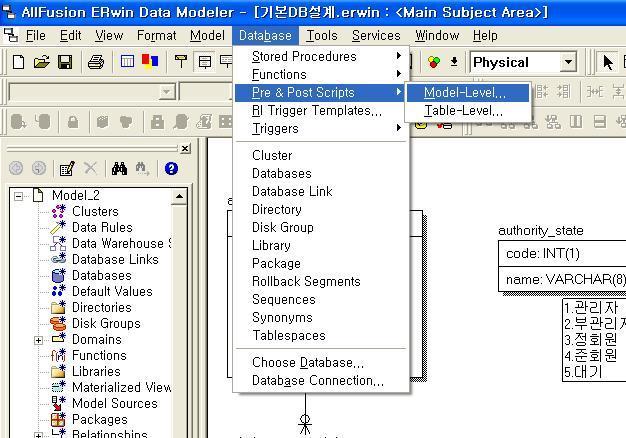Click the binoculars Find icon
Screen dimensions: 626x438
(x=119, y=168)
